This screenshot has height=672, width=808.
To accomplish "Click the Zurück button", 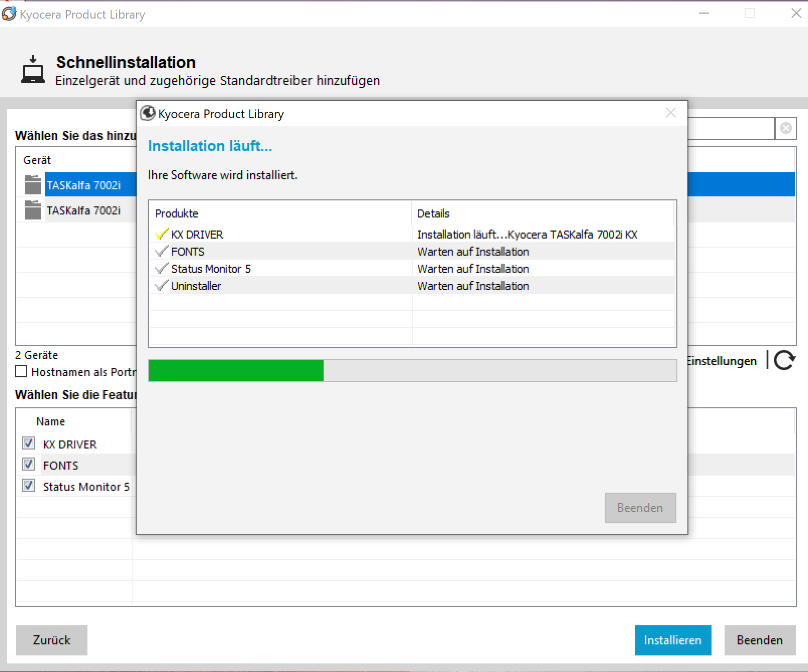I will pos(52,640).
